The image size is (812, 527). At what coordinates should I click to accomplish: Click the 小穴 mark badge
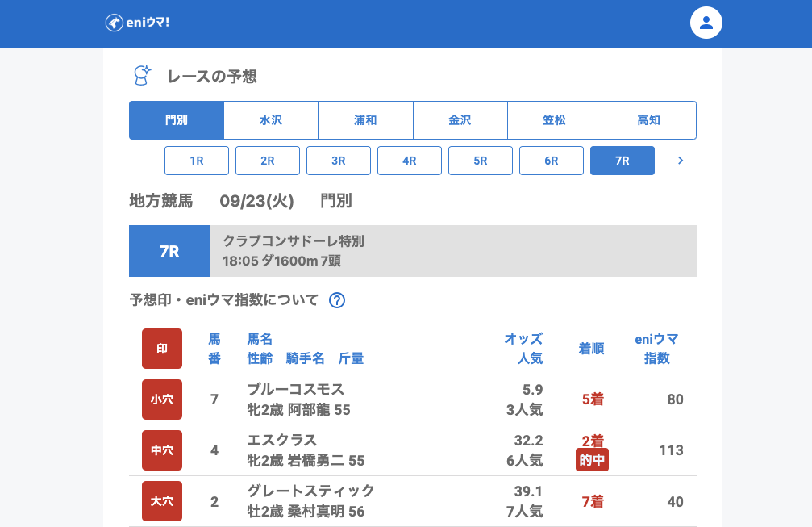click(162, 399)
